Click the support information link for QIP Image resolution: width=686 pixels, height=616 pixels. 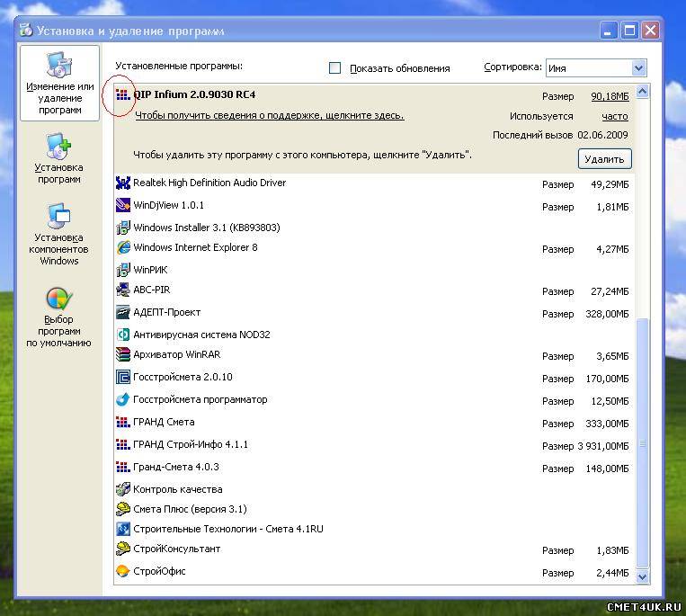(269, 116)
